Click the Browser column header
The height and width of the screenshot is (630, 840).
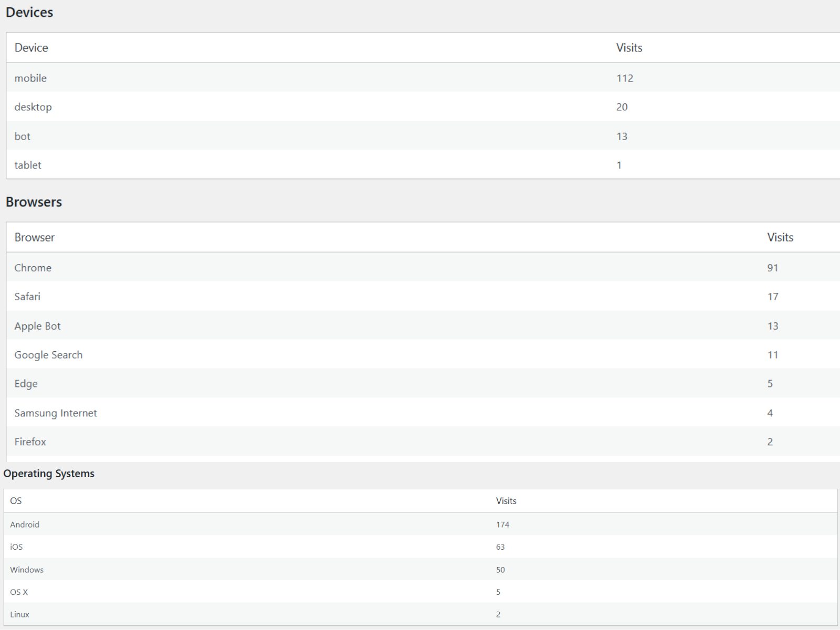coord(35,237)
